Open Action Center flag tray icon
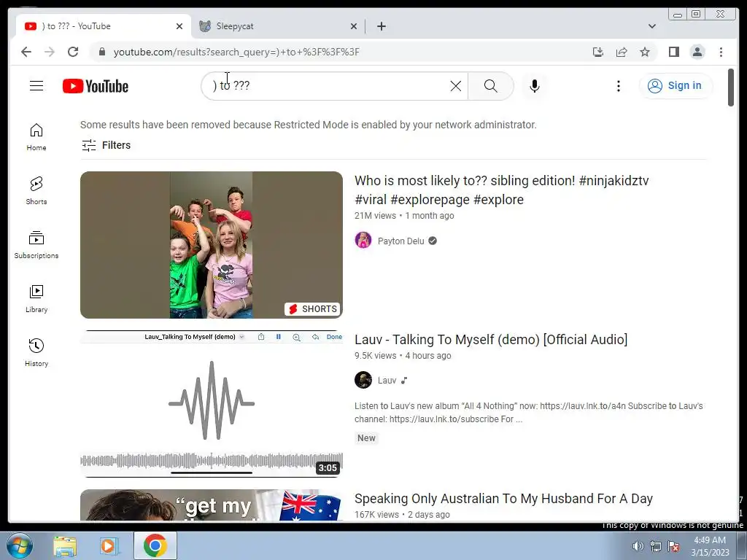 tap(673, 546)
